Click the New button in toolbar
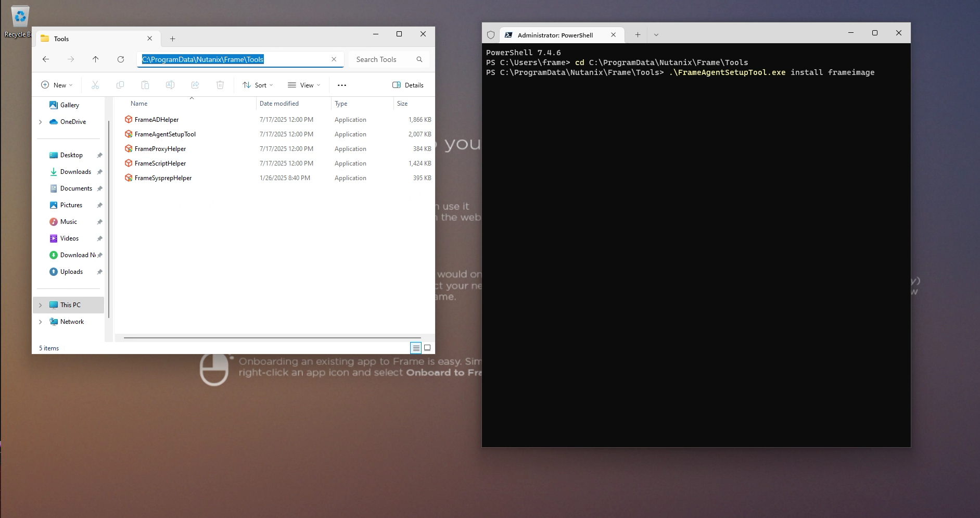This screenshot has height=518, width=980. point(57,85)
